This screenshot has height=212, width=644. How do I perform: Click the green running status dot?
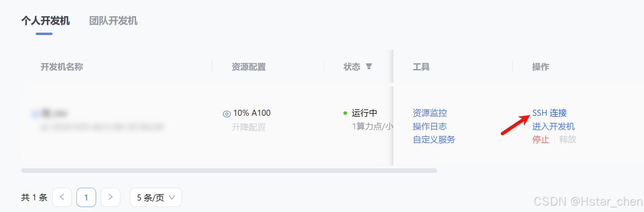coord(344,113)
